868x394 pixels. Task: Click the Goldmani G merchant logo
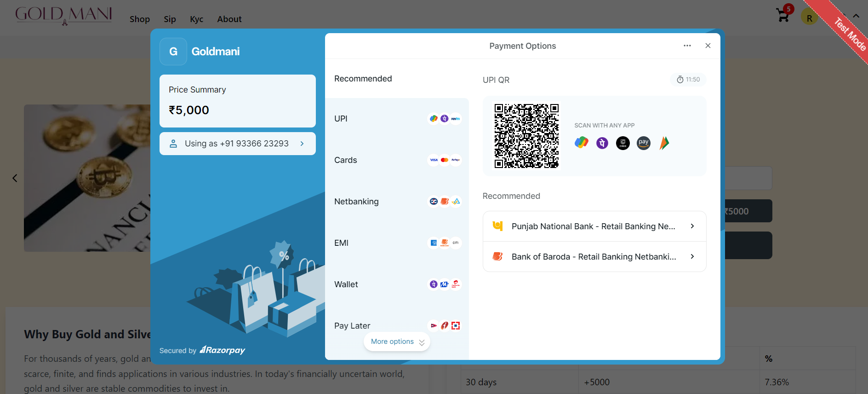click(173, 52)
